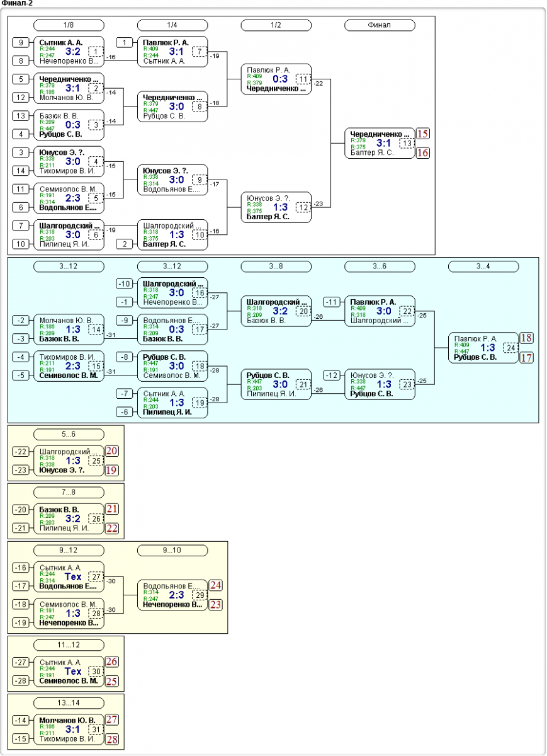Click the "Финал" round header
The height and width of the screenshot is (756, 547).
pos(380,25)
